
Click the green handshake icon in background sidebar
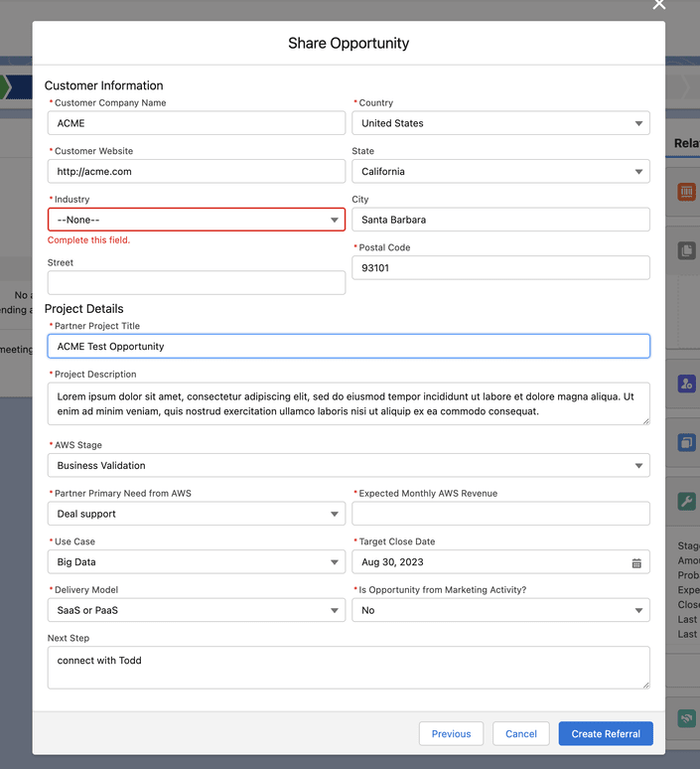point(686,719)
